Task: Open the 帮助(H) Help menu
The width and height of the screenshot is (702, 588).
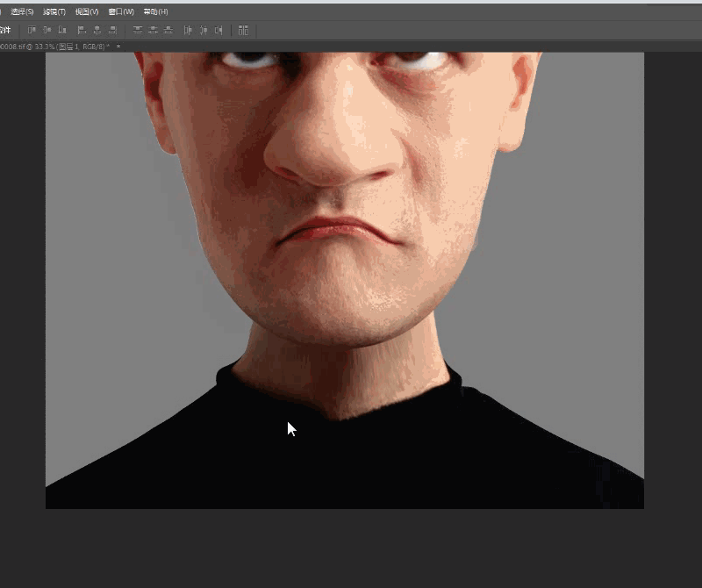Action: click(x=156, y=11)
